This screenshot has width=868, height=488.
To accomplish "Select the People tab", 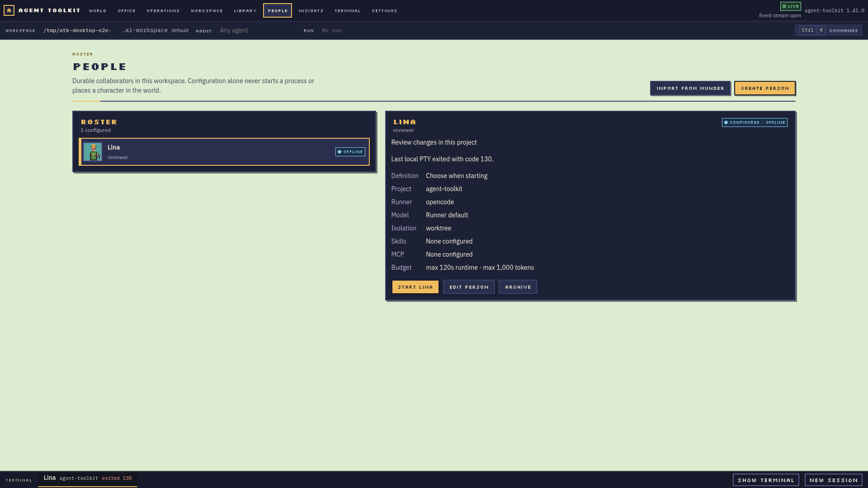I will (278, 10).
